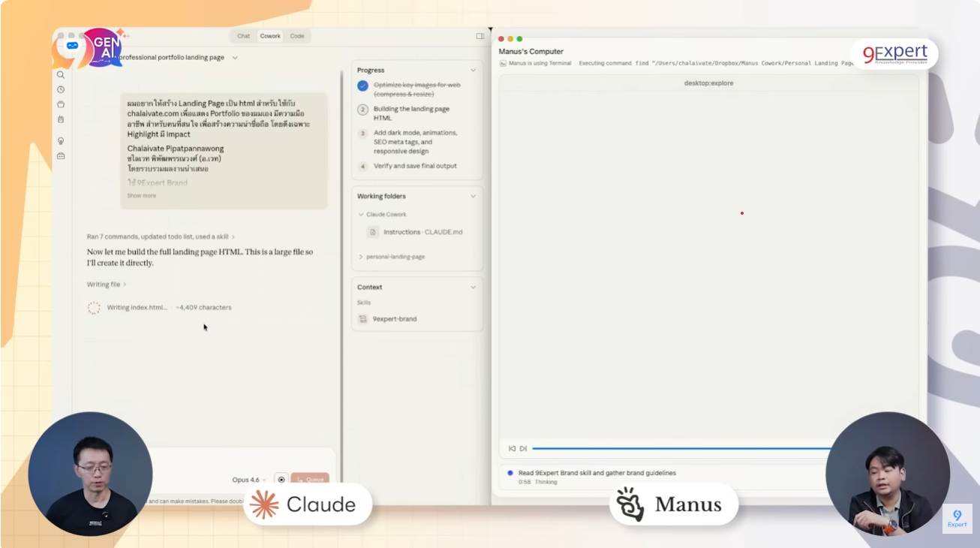Select step 'Verify and save final output'
The image size is (980, 548).
415,166
